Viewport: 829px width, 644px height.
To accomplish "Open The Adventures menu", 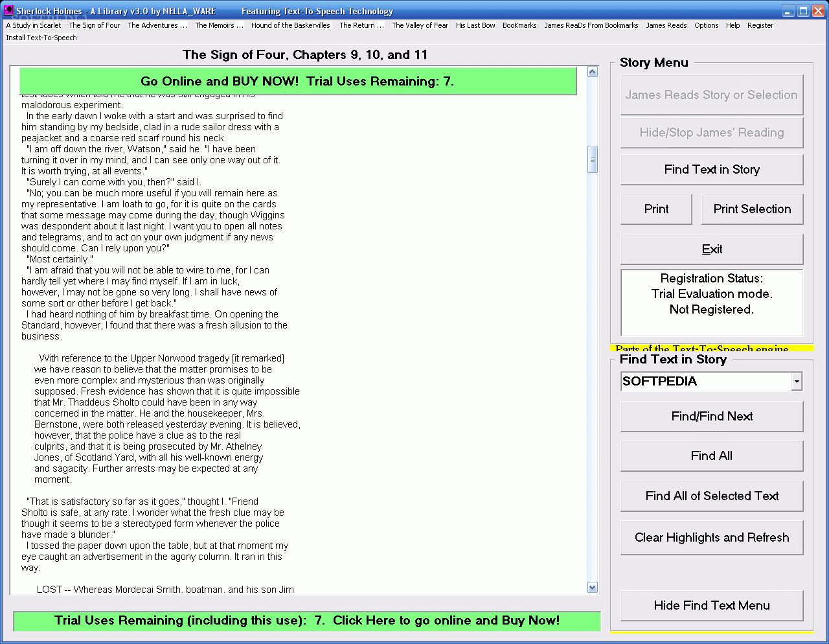I will 157,25.
